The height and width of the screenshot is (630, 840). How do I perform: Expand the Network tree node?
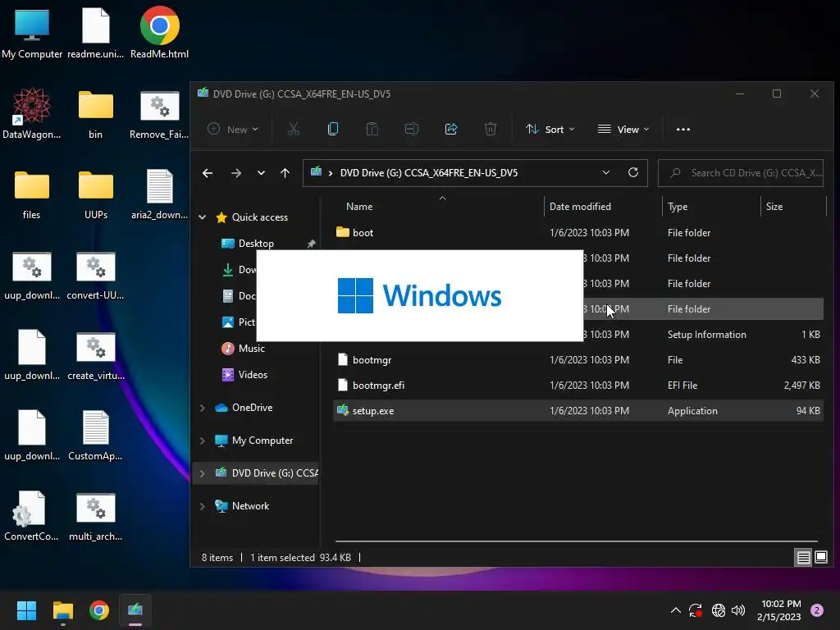point(203,505)
